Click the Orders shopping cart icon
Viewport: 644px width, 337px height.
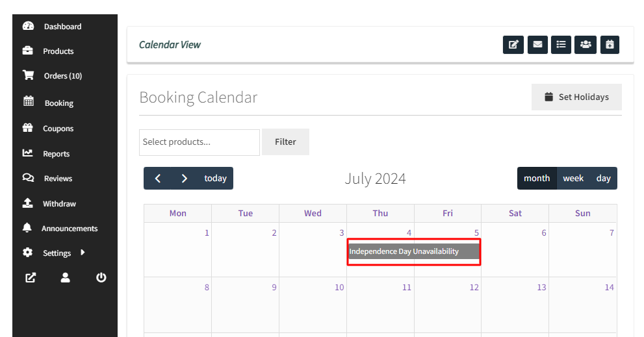(x=29, y=75)
